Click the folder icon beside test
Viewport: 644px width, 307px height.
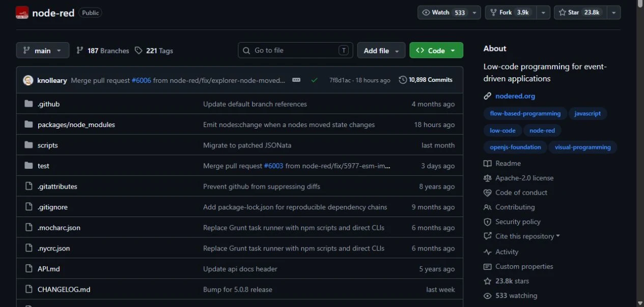tap(29, 166)
